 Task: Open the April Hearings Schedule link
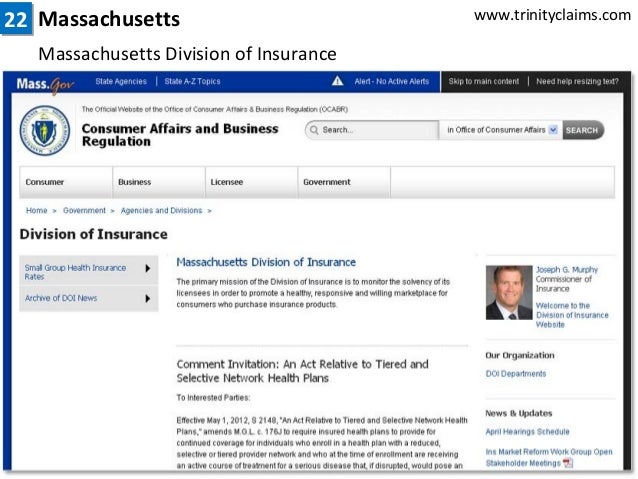(527, 431)
